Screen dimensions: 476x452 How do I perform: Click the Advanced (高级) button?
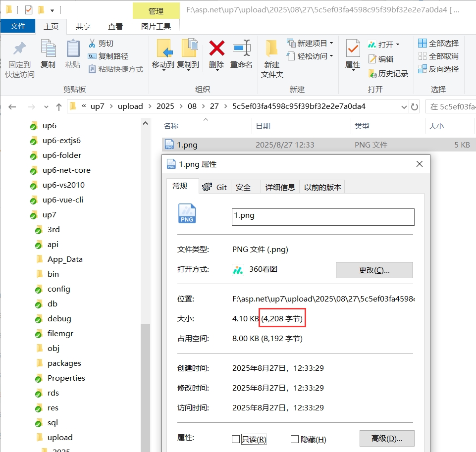[x=387, y=438]
